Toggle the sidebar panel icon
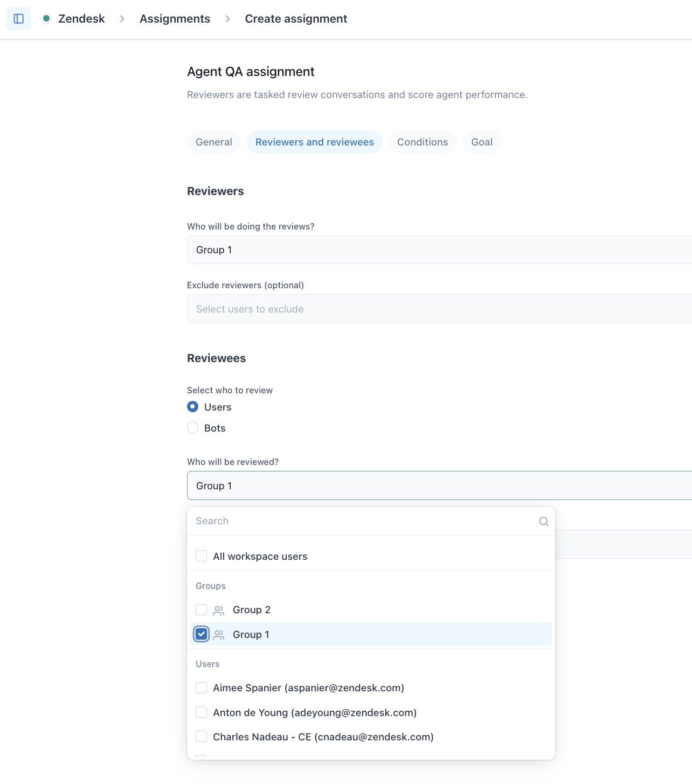This screenshot has height=784, width=692. point(18,19)
